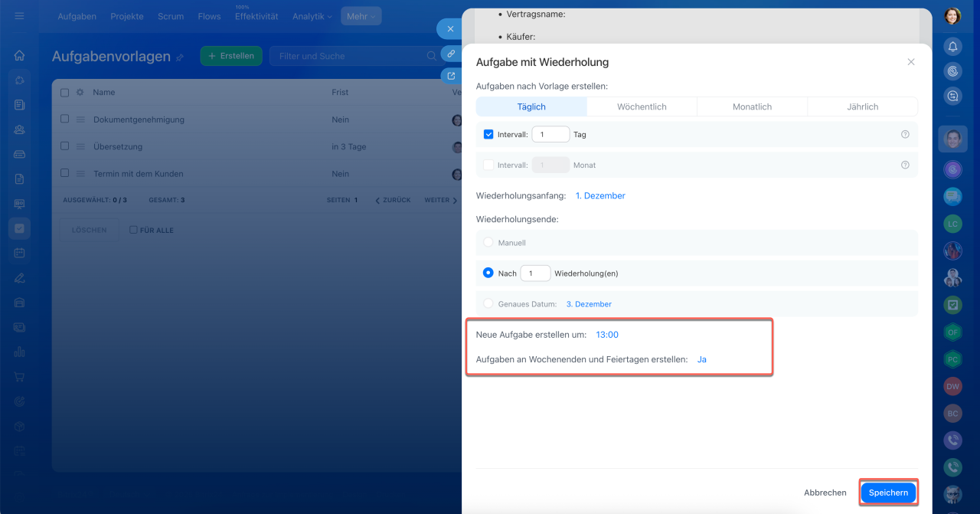Select the Genaues Datum radio option
The width and height of the screenshot is (980, 514).
(488, 303)
